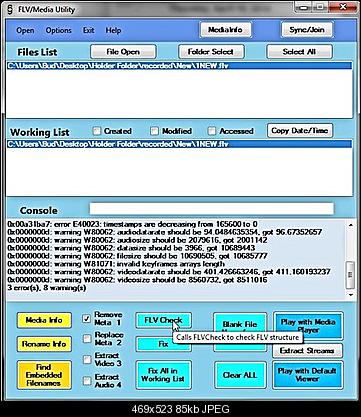Enable the Accessed checkbox
Viewport: 361px width, 417px height.
[x=212, y=131]
